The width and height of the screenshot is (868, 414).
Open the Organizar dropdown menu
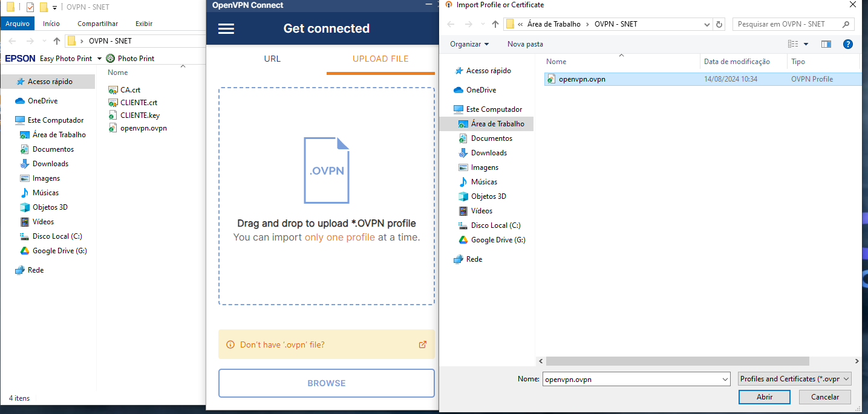click(x=469, y=44)
